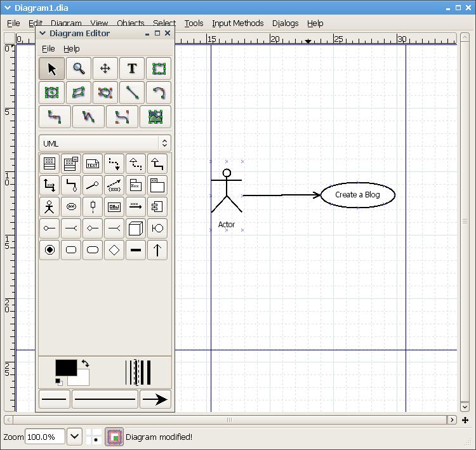Select the Ellipse tool

click(x=51, y=93)
